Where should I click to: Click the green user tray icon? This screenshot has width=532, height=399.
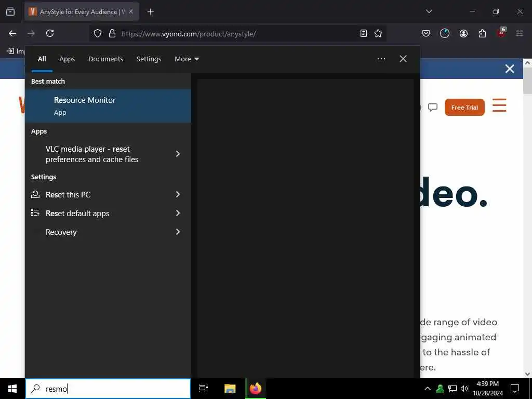point(440,389)
